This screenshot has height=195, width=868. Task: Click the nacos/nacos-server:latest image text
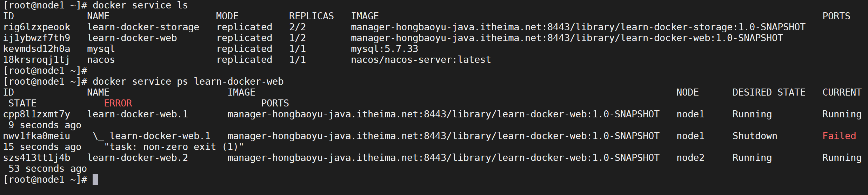click(421, 60)
